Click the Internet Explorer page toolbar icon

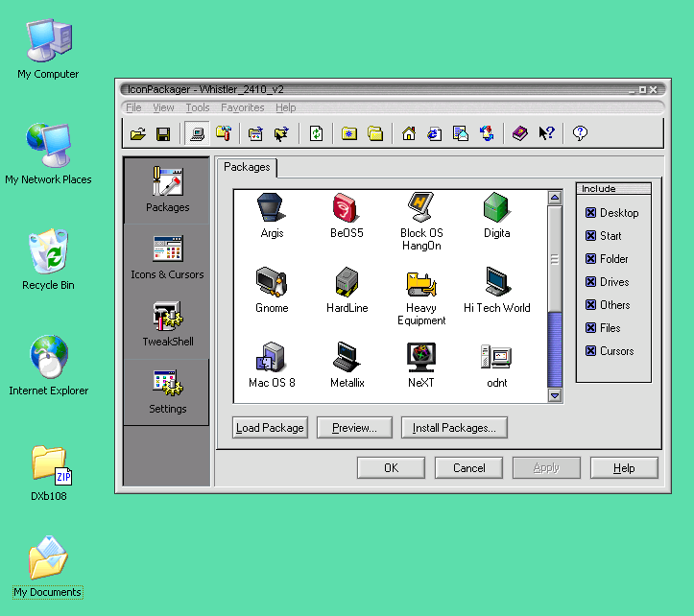pyautogui.click(x=434, y=133)
